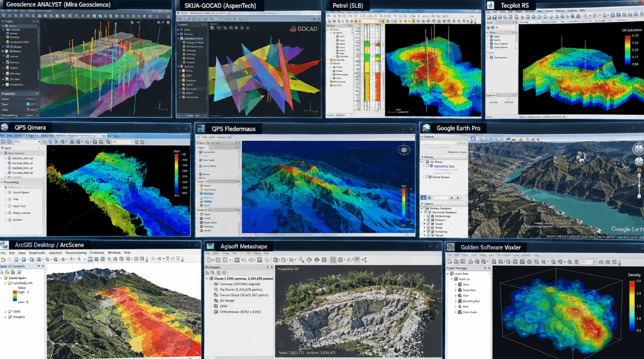Viewport: 644px width, 359px height.
Task: Click the Dense Cloud item icon in Metashape
Action: 216,295
